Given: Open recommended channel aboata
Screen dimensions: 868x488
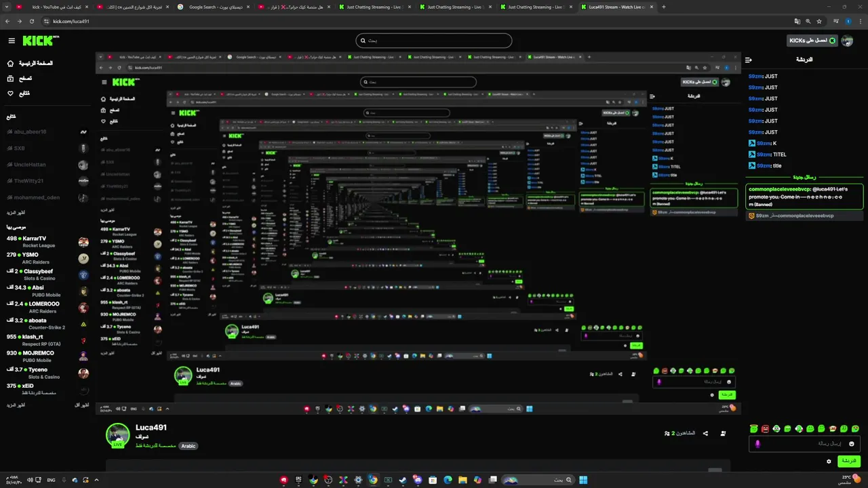Looking at the screenshot, I should pyautogui.click(x=47, y=323).
